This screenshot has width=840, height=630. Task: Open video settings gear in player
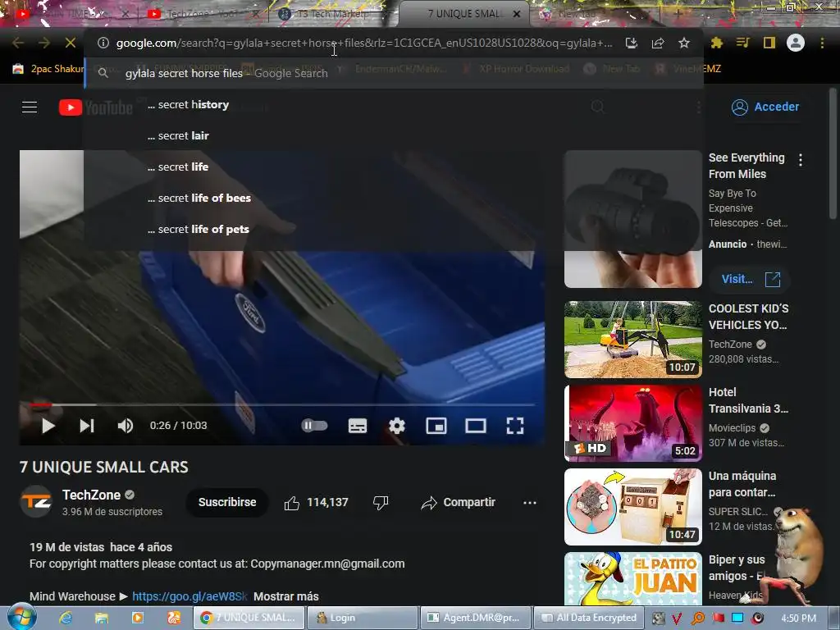point(397,426)
